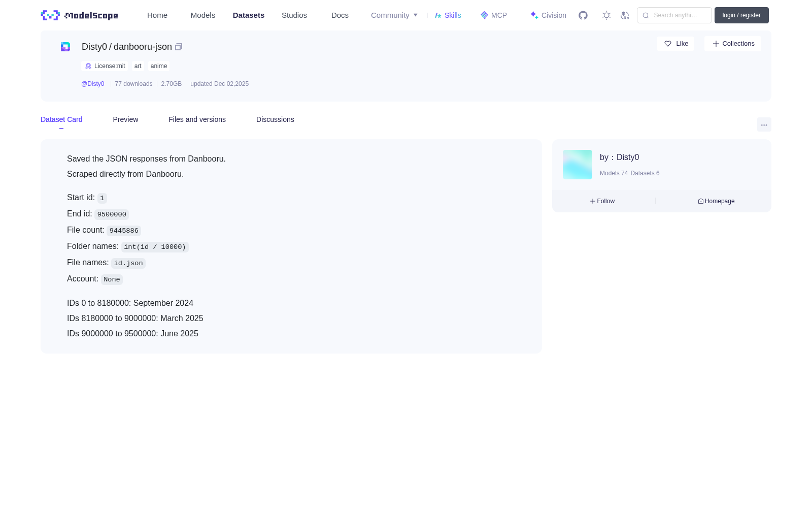This screenshot has width=812, height=508.
Task: Click 'IDs 0 to 8180000: September 2024' line
Action: [130, 303]
